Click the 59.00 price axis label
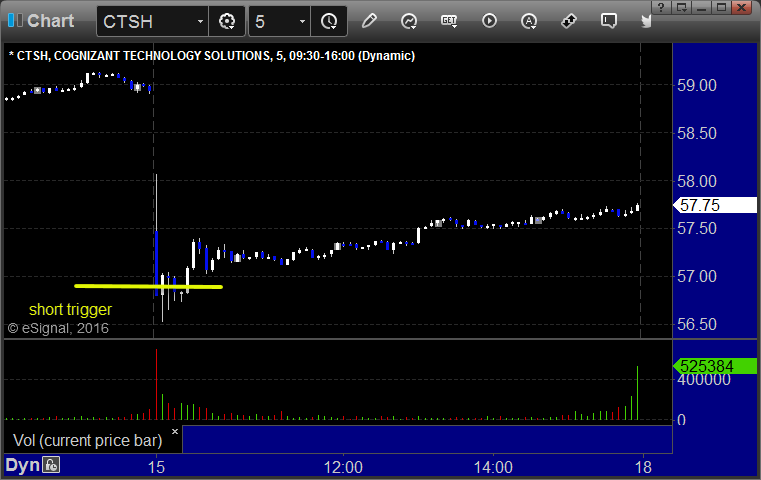The image size is (761, 480). [696, 85]
